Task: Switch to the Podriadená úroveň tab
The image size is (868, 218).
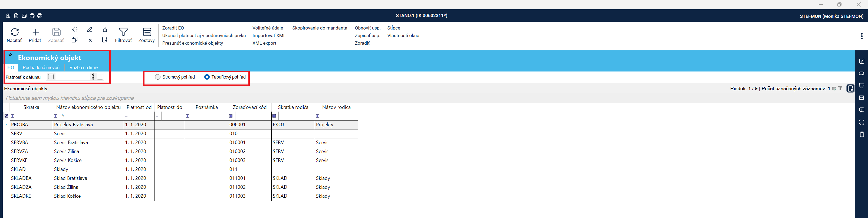Action: (41, 67)
